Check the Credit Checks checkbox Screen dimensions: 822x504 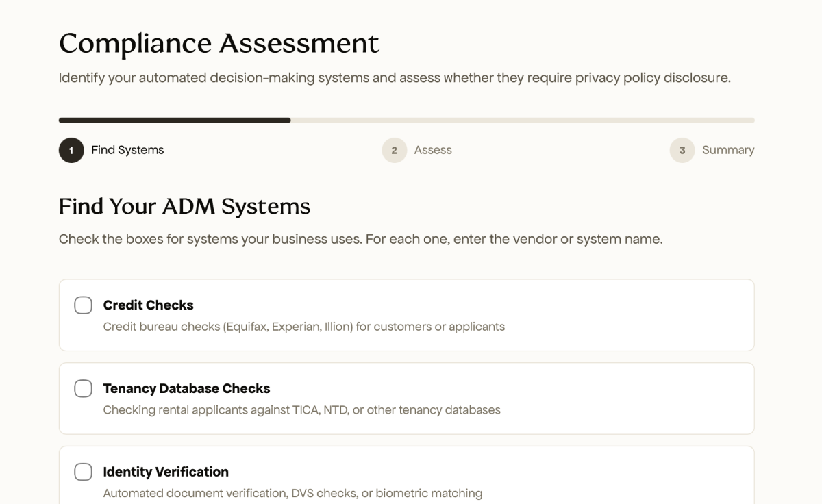coord(83,305)
